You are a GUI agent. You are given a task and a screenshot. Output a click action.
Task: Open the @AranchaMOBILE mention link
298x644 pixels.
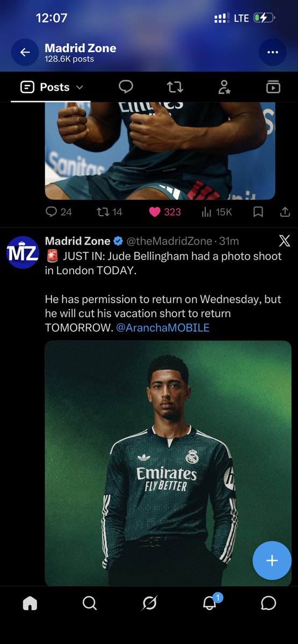point(163,327)
